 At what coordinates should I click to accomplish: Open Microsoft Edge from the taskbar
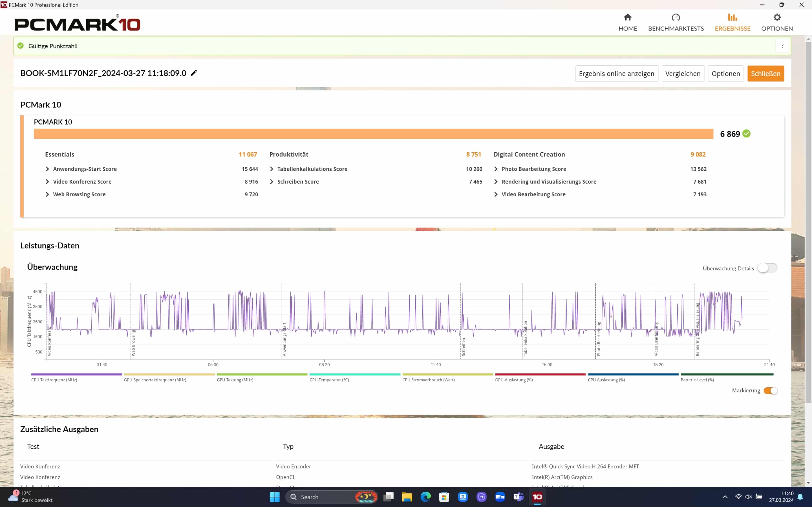tap(425, 497)
